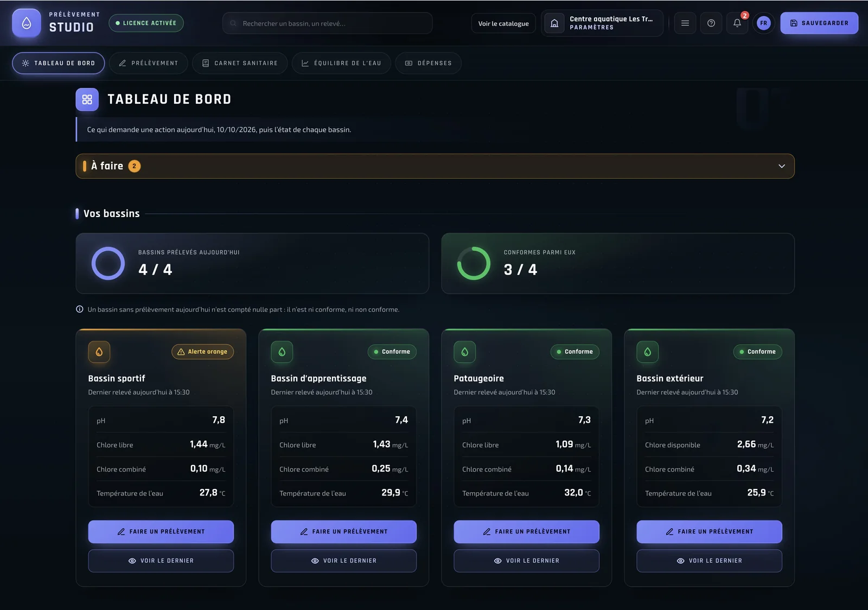Image resolution: width=868 pixels, height=610 pixels.
Task: Click Voir le catalogue button
Action: click(x=503, y=23)
